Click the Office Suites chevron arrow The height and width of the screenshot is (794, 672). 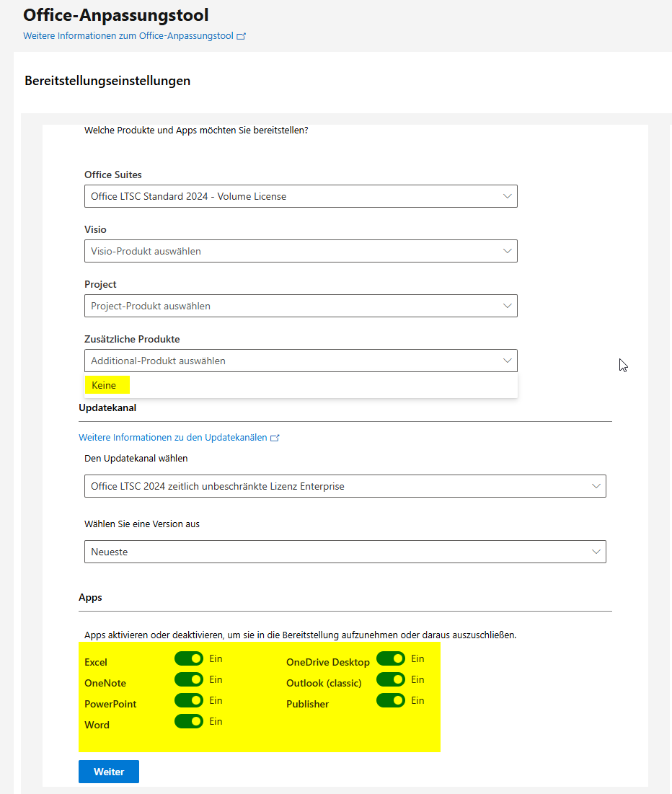507,196
